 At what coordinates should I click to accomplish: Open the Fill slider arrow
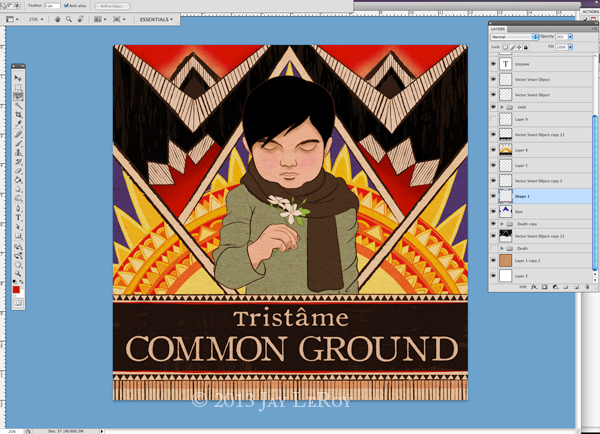click(x=571, y=47)
